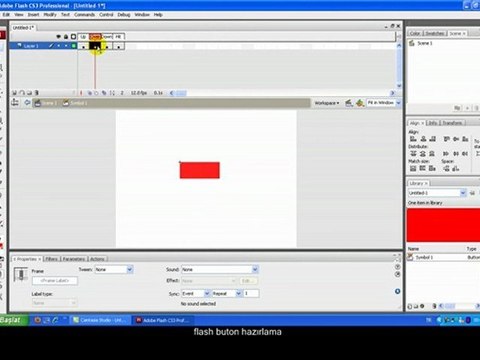Viewport: 480px width, 360px height.
Task: Click the distribute vertical center icon
Action: [x=423, y=154]
